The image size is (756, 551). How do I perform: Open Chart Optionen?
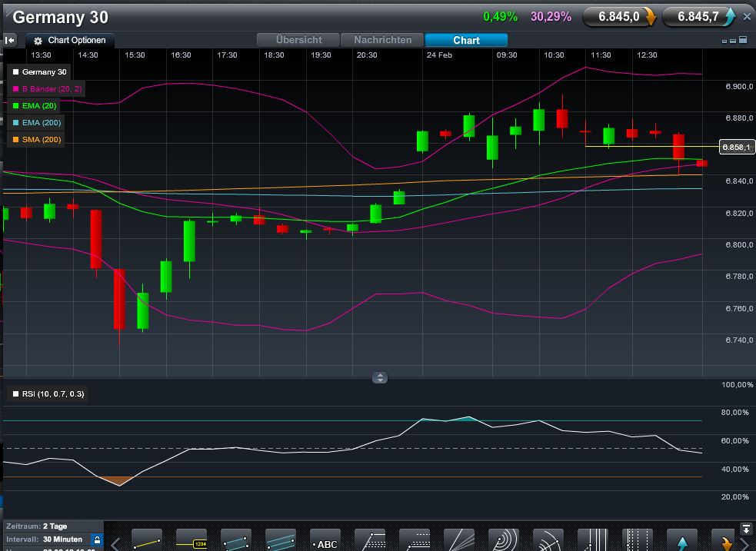click(x=70, y=40)
